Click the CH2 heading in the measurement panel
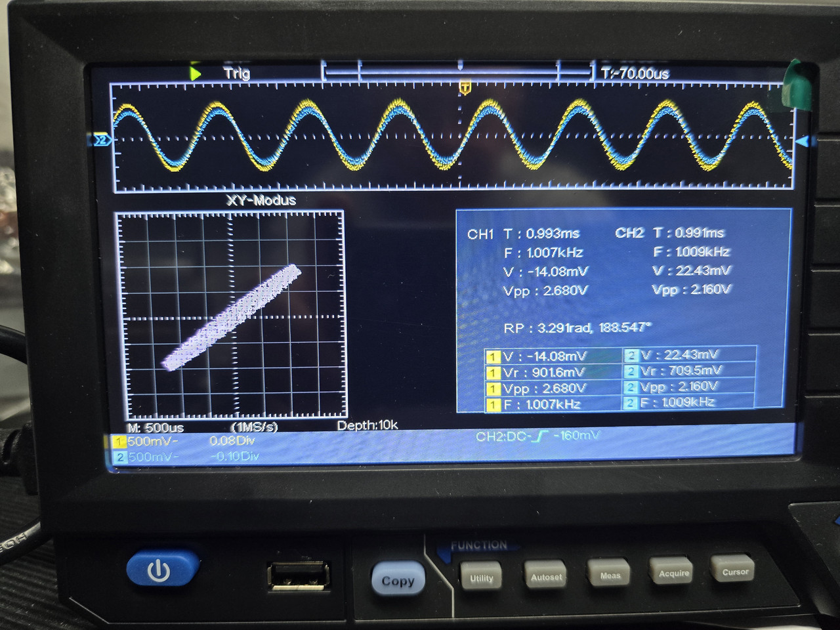The width and height of the screenshot is (840, 630). (629, 233)
